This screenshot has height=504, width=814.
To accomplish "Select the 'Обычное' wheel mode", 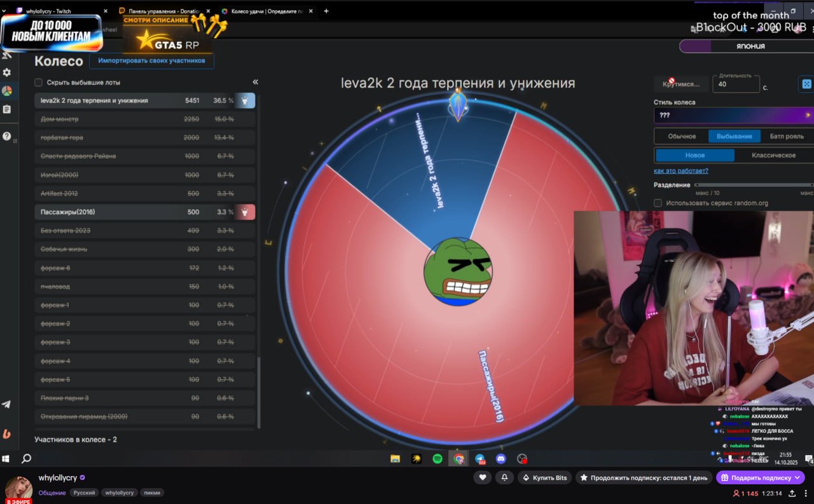I will coord(682,136).
